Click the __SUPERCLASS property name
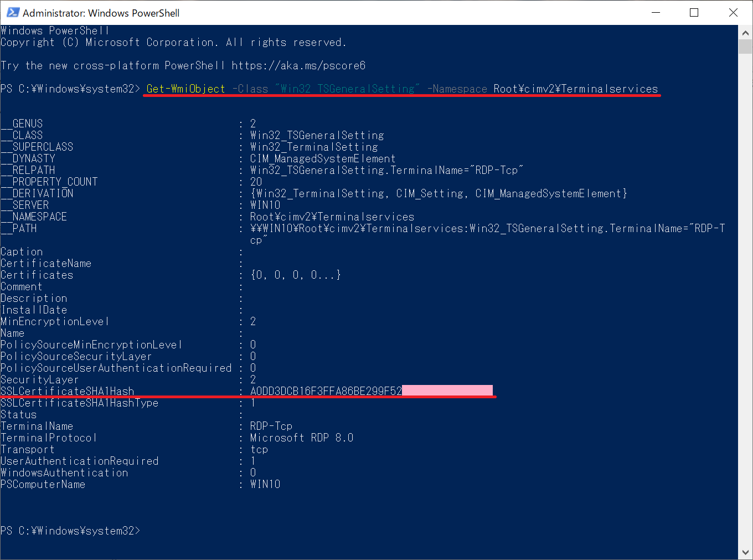This screenshot has width=753, height=560. coord(37,147)
